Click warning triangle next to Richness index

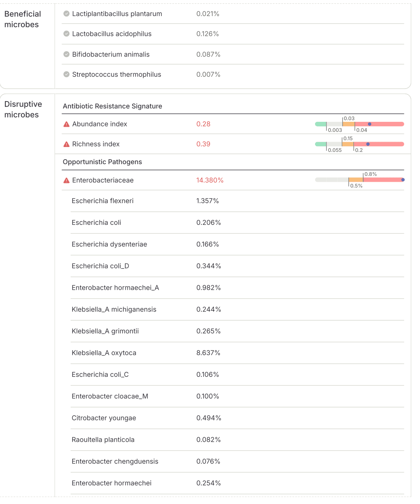[66, 144]
